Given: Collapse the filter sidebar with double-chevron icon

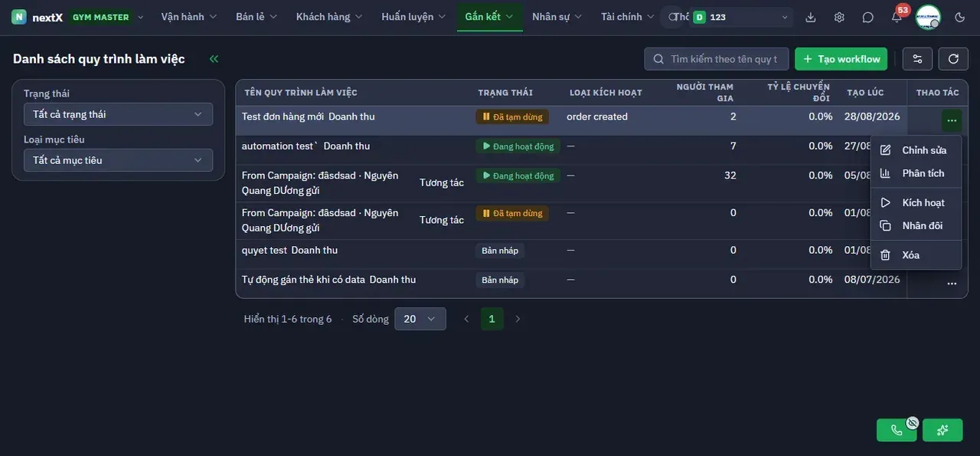Looking at the screenshot, I should tap(214, 59).
